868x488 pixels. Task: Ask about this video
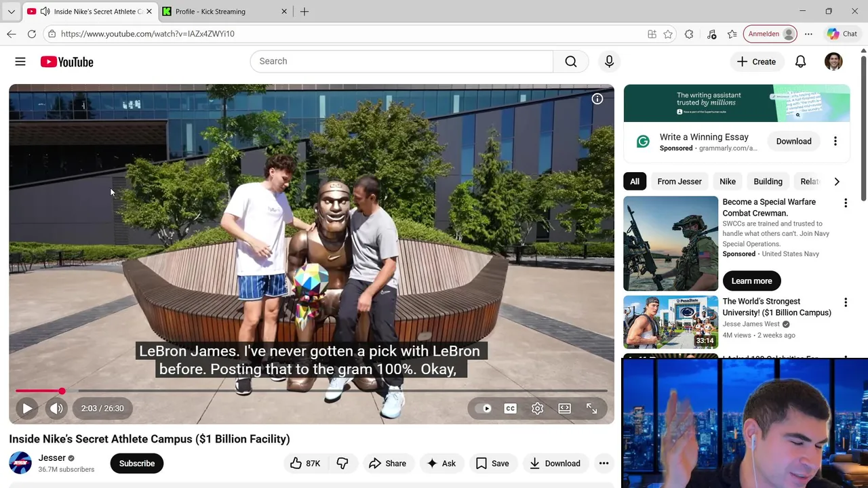point(441,464)
